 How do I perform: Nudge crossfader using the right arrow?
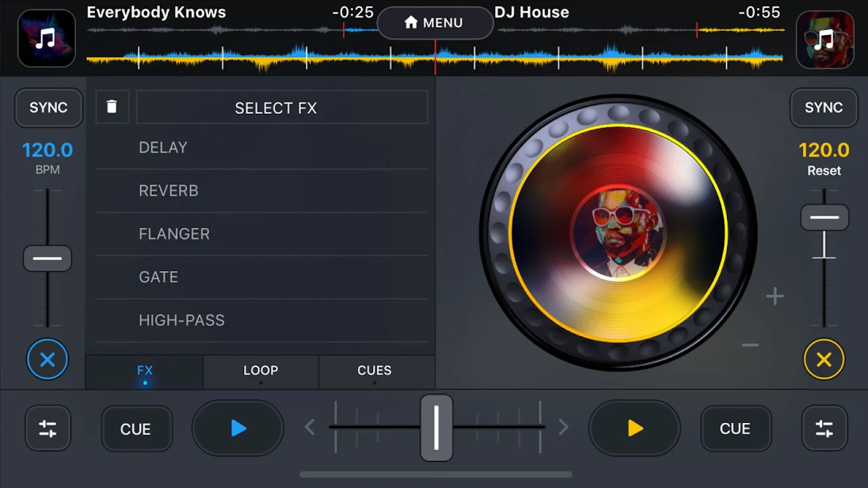click(563, 427)
